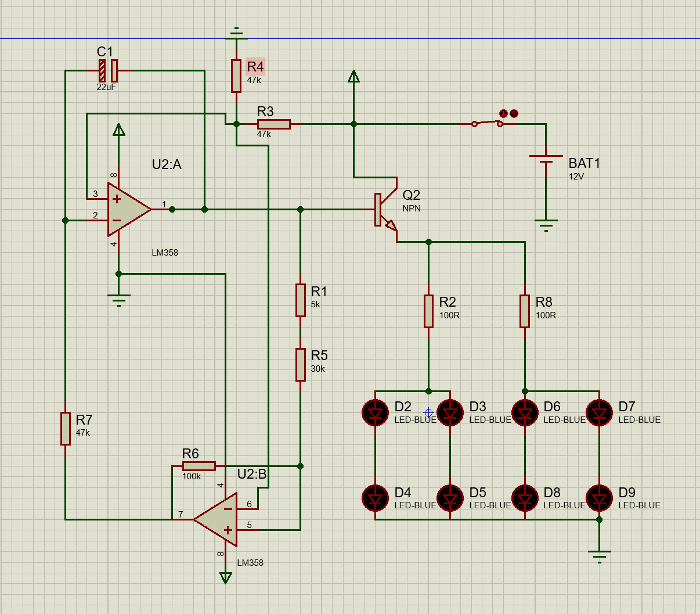Click the wire junction at Q2 emitter

tap(428, 242)
